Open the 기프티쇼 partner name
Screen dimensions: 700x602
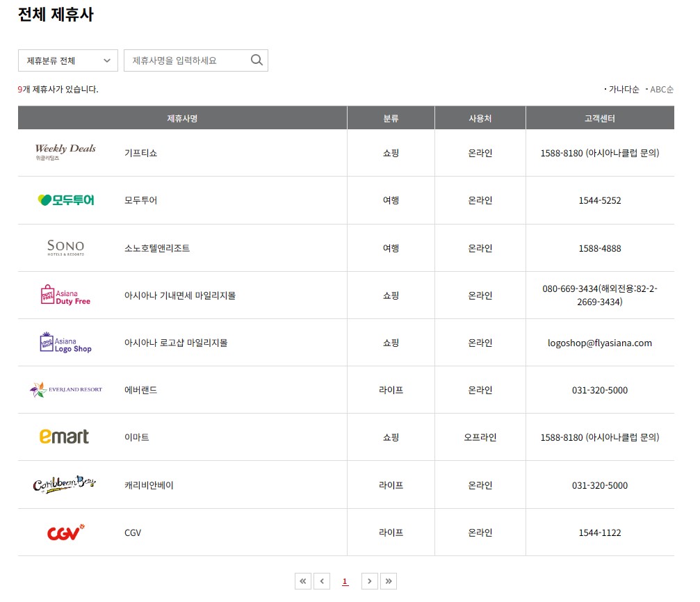(140, 153)
